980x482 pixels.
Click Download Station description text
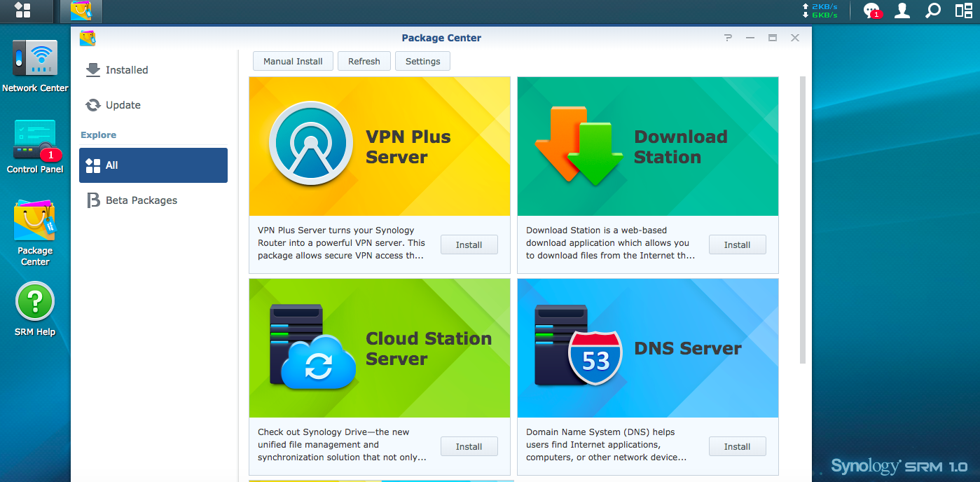tap(610, 243)
